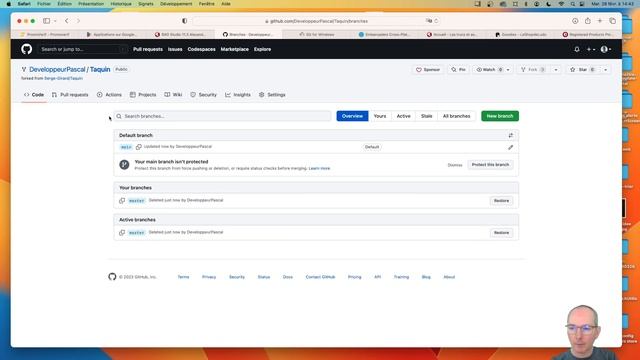Click the switch default branch arrows icon

[511, 135]
